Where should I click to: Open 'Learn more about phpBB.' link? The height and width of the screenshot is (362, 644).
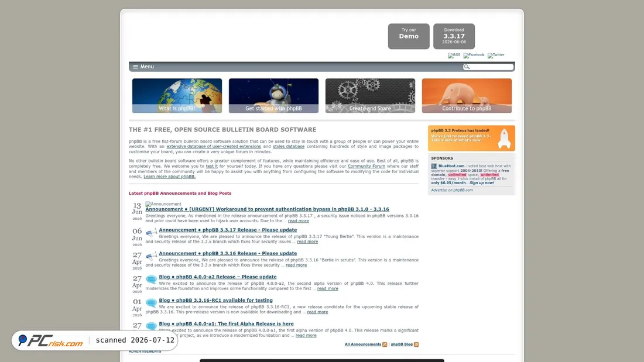[x=169, y=177]
